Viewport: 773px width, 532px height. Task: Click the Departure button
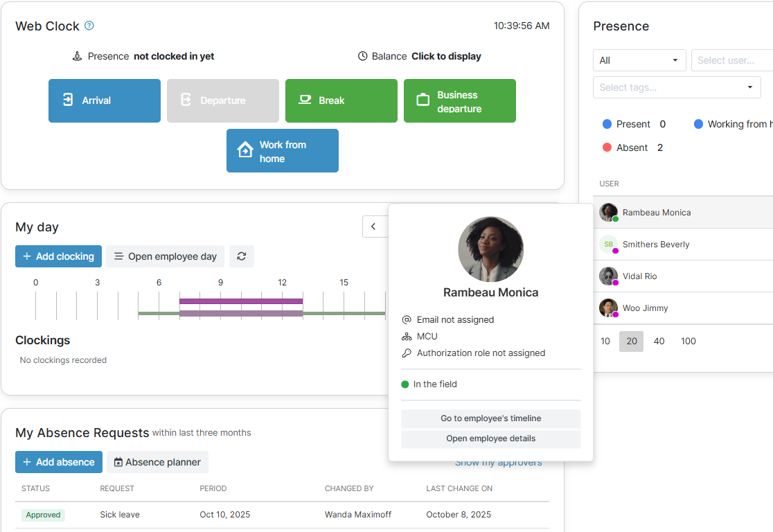tap(223, 100)
